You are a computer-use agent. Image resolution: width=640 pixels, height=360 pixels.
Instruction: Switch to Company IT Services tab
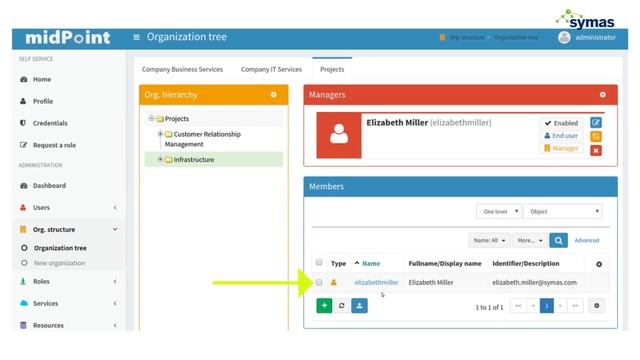[271, 69]
